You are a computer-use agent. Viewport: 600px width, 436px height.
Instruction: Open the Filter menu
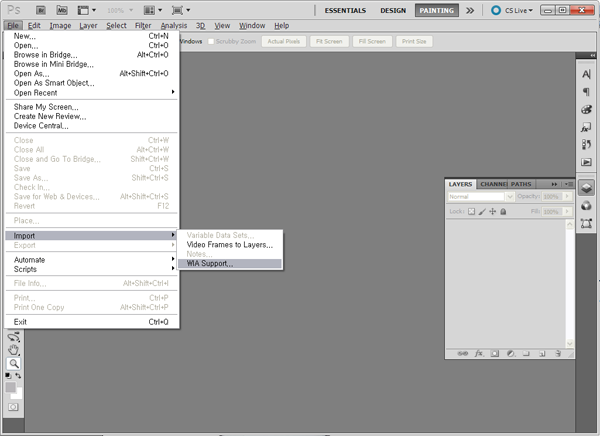[143, 25]
